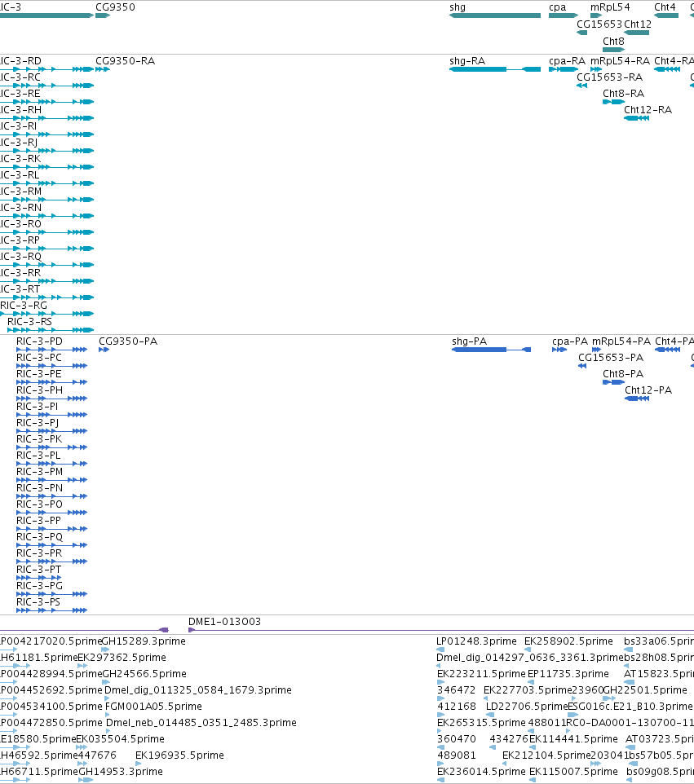Open the shg-RA transcript label

click(x=467, y=61)
